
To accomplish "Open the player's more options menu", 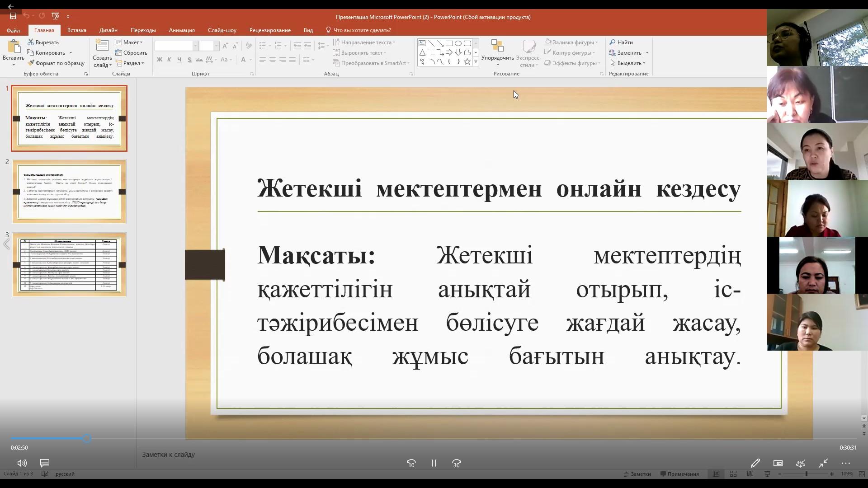I will (x=846, y=463).
